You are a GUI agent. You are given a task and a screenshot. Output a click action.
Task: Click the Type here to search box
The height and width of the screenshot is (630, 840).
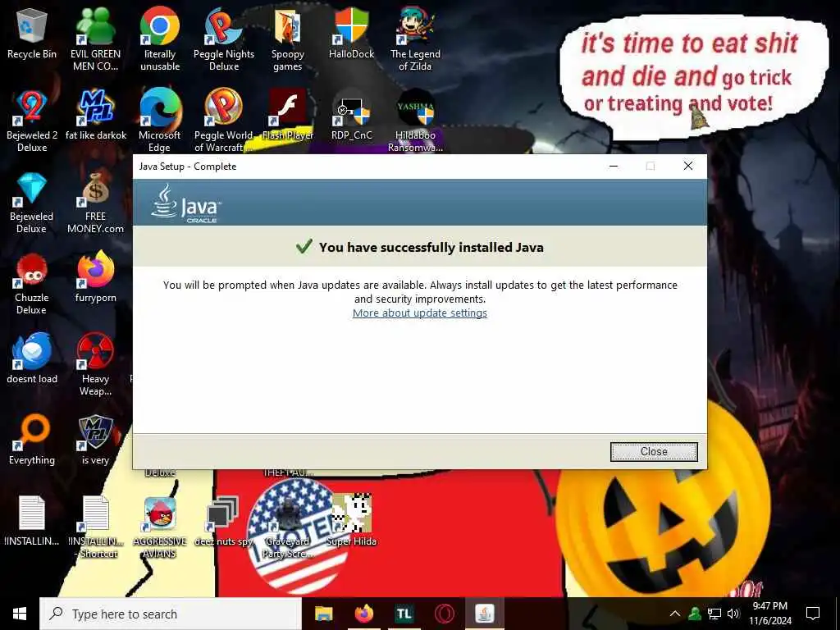point(171,614)
